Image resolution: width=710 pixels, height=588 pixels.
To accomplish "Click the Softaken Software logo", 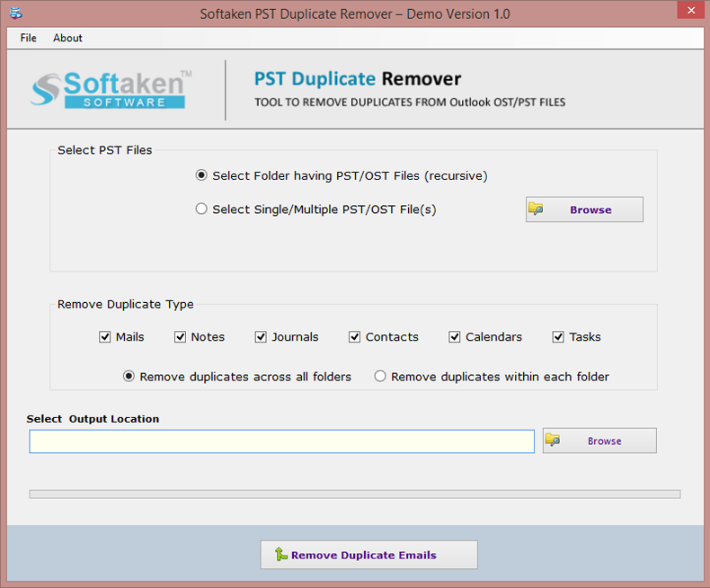I will pos(111,89).
